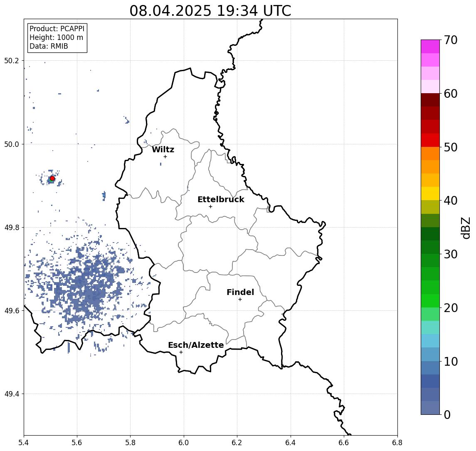Click the cross marker below Esch/Alzette

181,352
